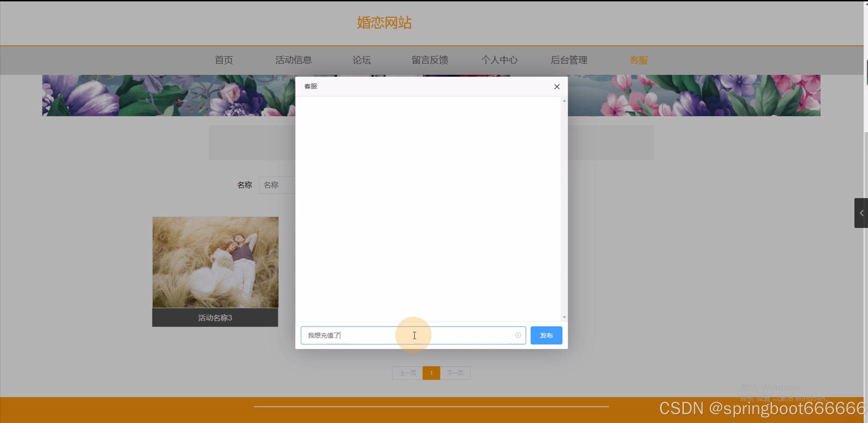
Task: Open 个人中心 menu
Action: tap(499, 60)
